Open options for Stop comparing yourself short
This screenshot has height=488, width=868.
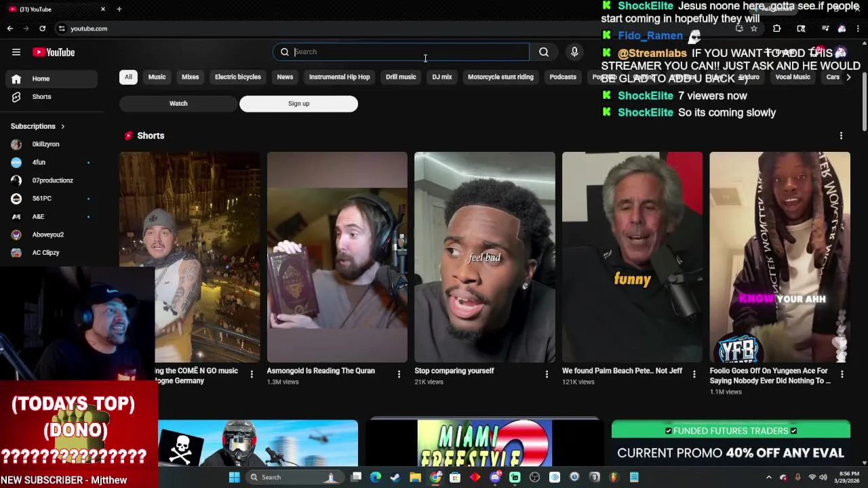(547, 374)
